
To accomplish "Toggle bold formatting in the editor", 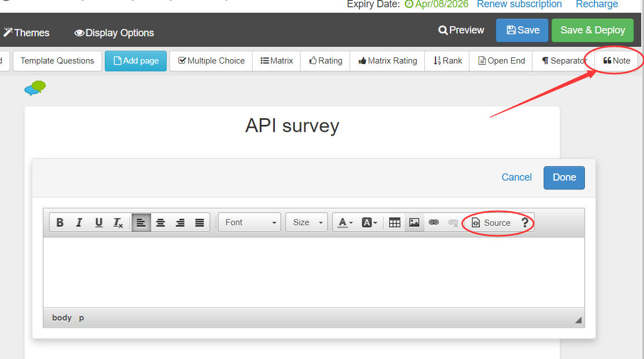I will 60,222.
